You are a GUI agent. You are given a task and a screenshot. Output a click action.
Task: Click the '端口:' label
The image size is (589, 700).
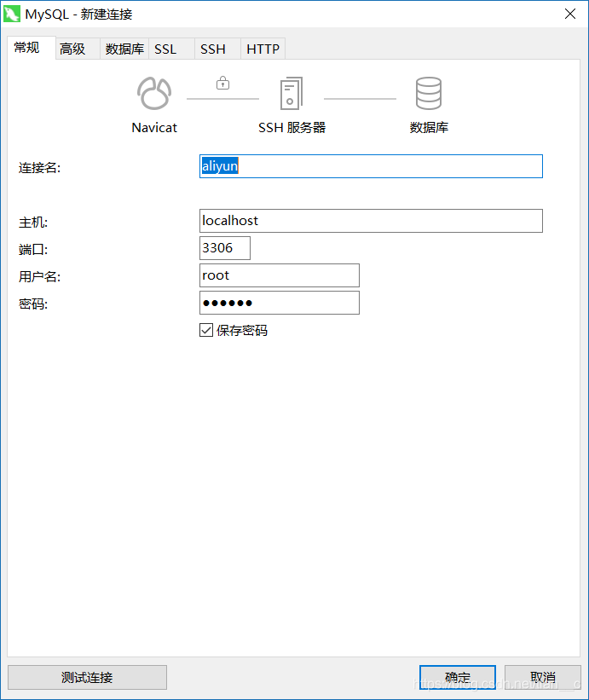point(33,250)
